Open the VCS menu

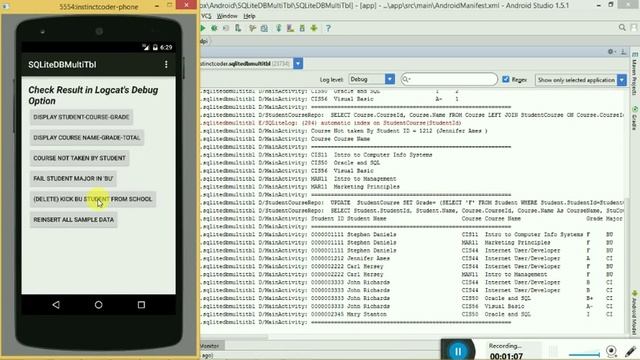point(206,16)
